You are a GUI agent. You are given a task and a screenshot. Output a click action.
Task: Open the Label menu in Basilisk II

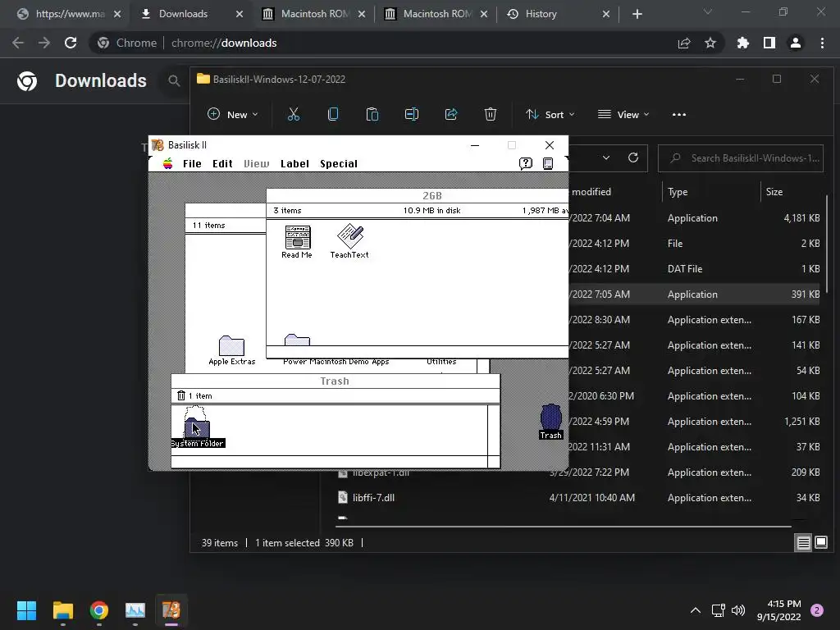pos(294,163)
